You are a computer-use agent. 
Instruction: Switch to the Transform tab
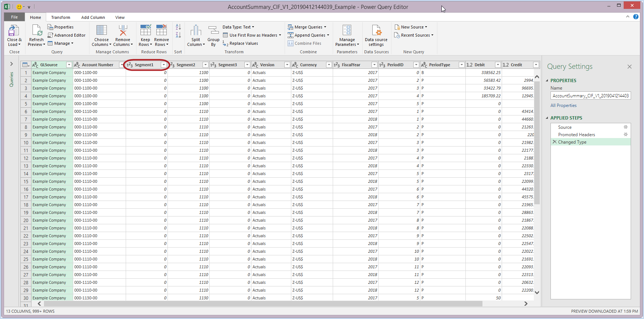[61, 17]
